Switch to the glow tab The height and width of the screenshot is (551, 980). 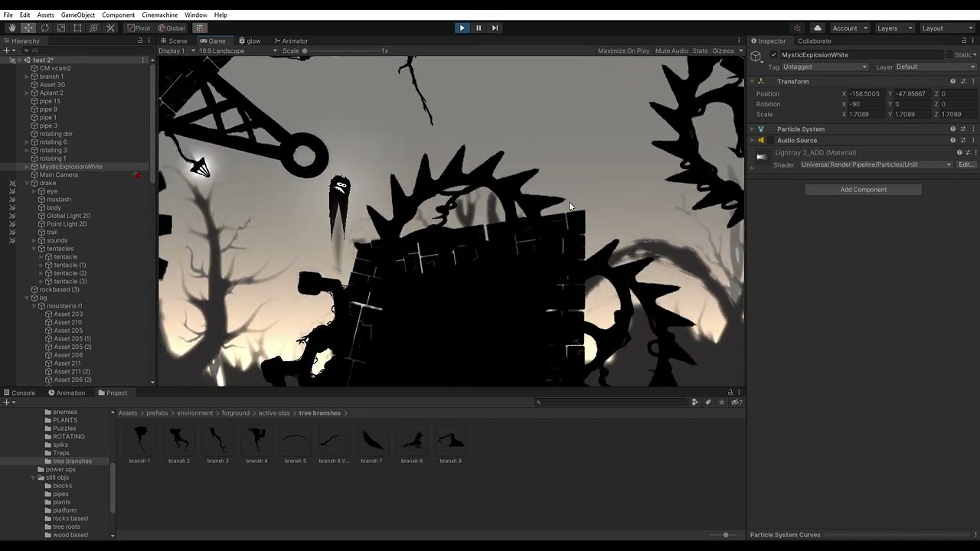coord(250,41)
